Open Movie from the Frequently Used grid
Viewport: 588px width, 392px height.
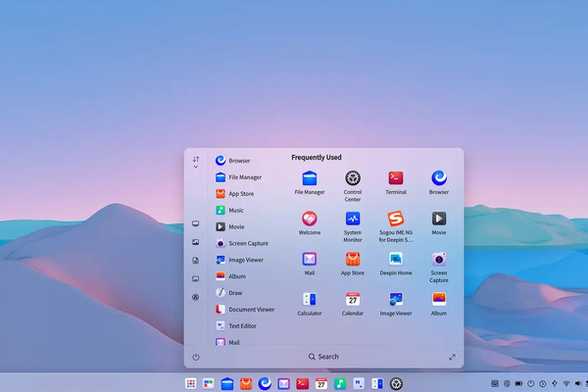439,222
